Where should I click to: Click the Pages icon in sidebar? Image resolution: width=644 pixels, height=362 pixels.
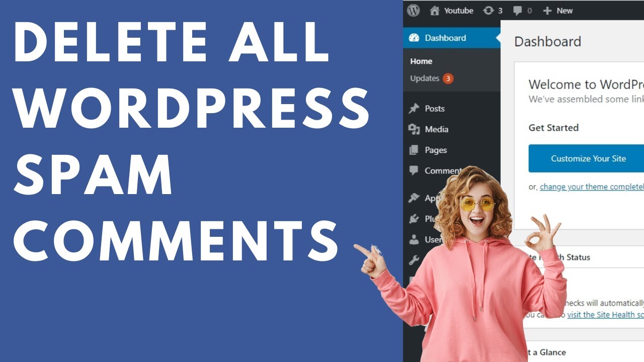[414, 150]
